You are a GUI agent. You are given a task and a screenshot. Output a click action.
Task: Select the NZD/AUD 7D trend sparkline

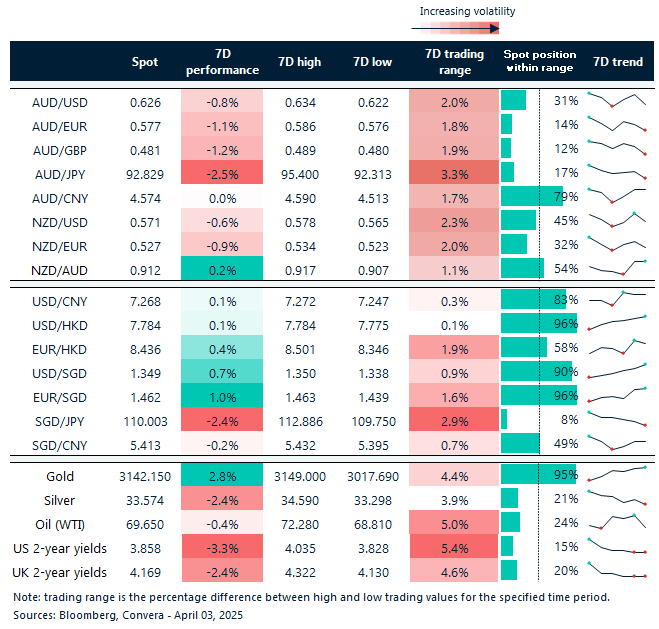point(616,268)
